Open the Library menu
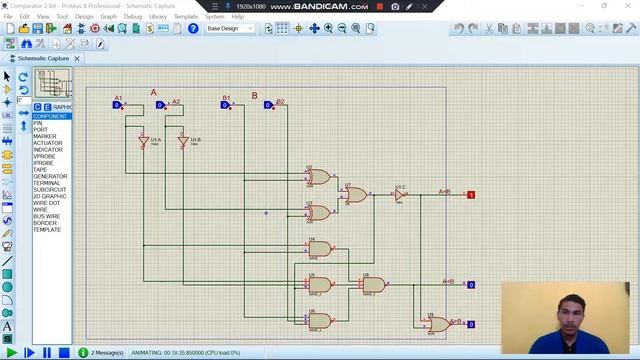640x360 pixels. click(x=158, y=17)
